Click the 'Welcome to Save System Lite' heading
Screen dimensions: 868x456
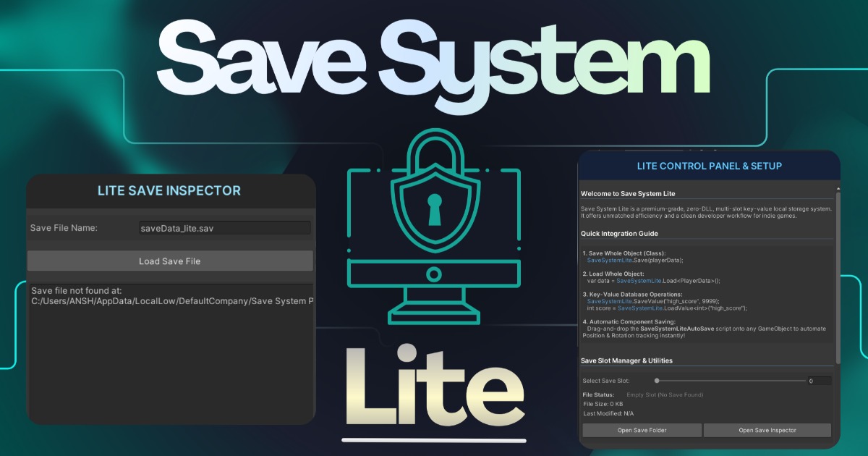[x=629, y=193]
